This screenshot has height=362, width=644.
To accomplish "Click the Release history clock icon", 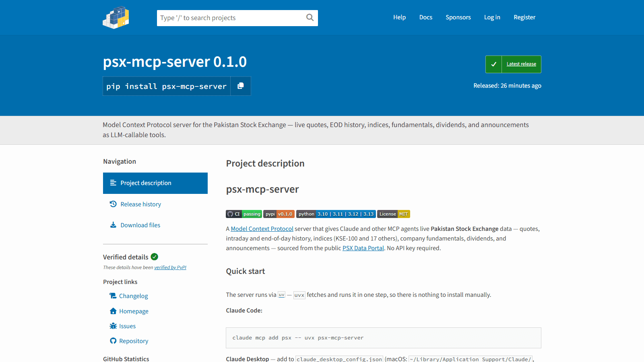I will [x=113, y=204].
